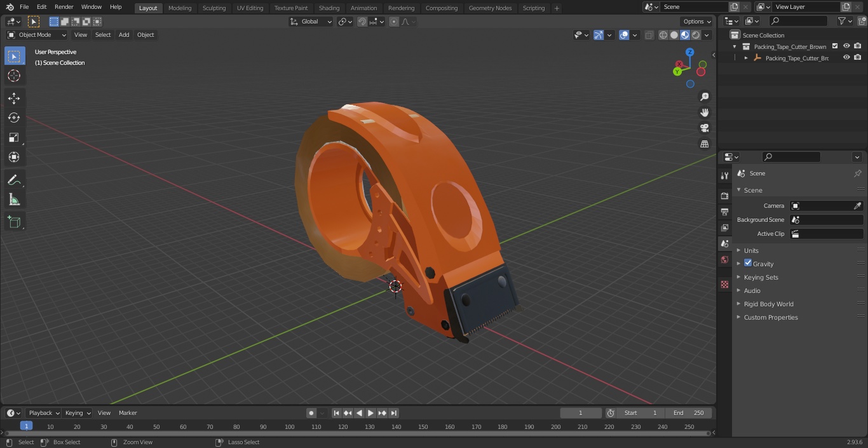Open the Keying dropdown in timeline
The height and width of the screenshot is (448, 868).
coord(78,413)
